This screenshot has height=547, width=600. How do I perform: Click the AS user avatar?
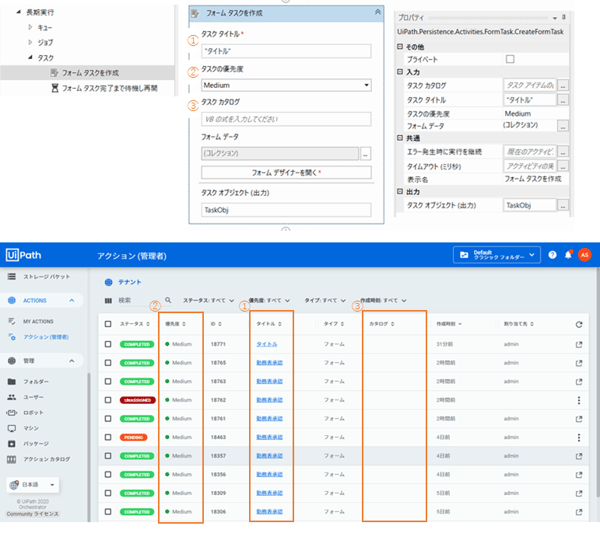pyautogui.click(x=584, y=255)
